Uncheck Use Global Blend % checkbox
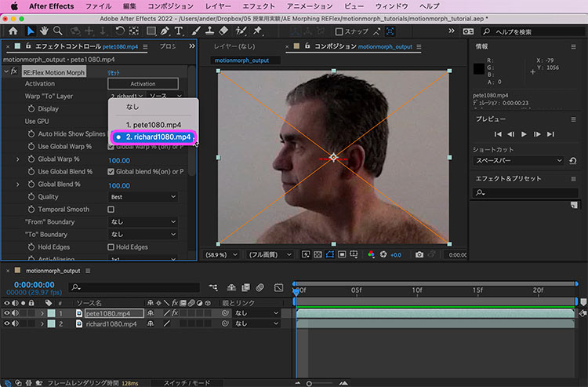The height and width of the screenshot is (387, 588). tap(111, 172)
